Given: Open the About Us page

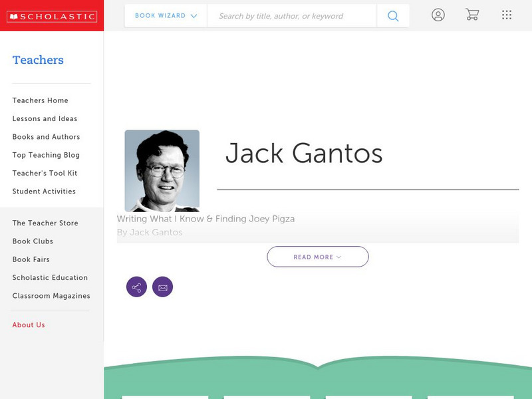Looking at the screenshot, I should [x=29, y=325].
